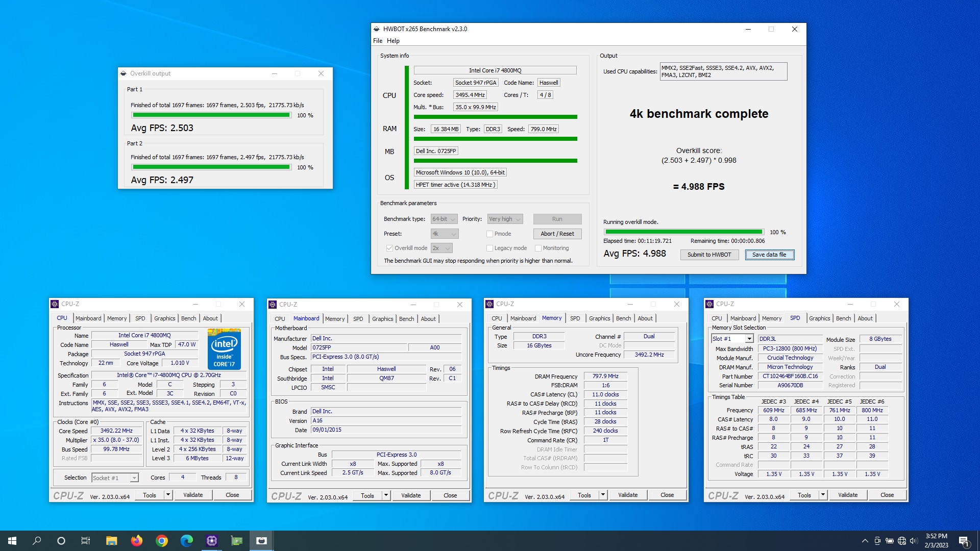Image resolution: width=980 pixels, height=551 pixels.
Task: Open the battery status tray icon
Action: click(x=889, y=541)
